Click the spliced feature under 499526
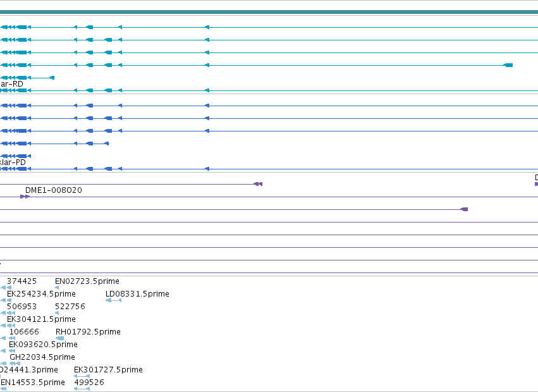The width and height of the screenshot is (538, 392). click(82, 389)
